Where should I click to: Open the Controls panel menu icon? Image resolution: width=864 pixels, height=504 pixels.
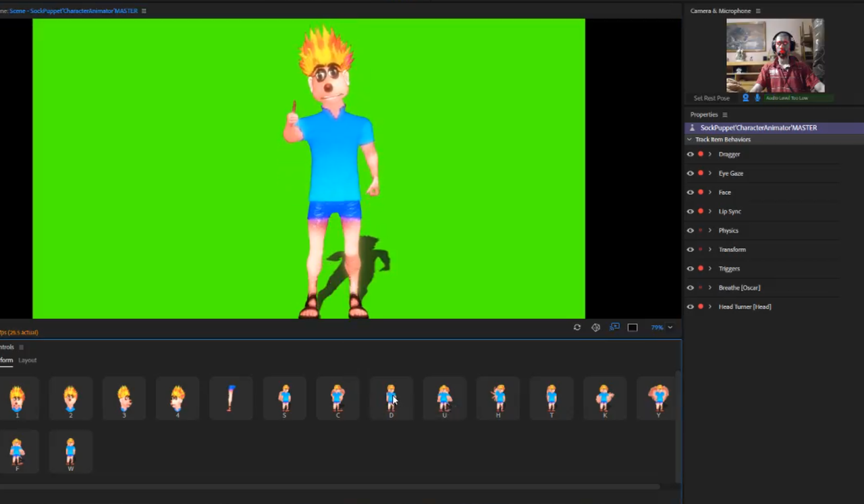(21, 347)
